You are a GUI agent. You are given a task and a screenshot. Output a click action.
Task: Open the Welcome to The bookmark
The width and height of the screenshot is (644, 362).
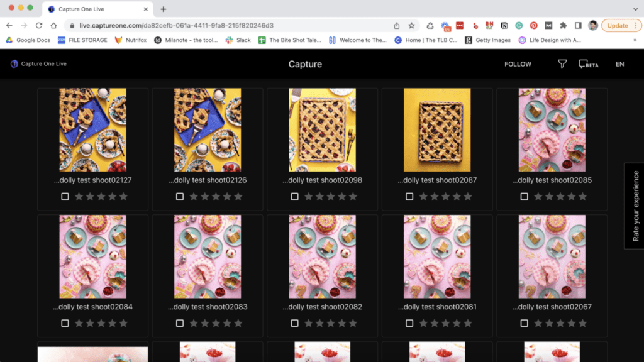click(x=358, y=40)
